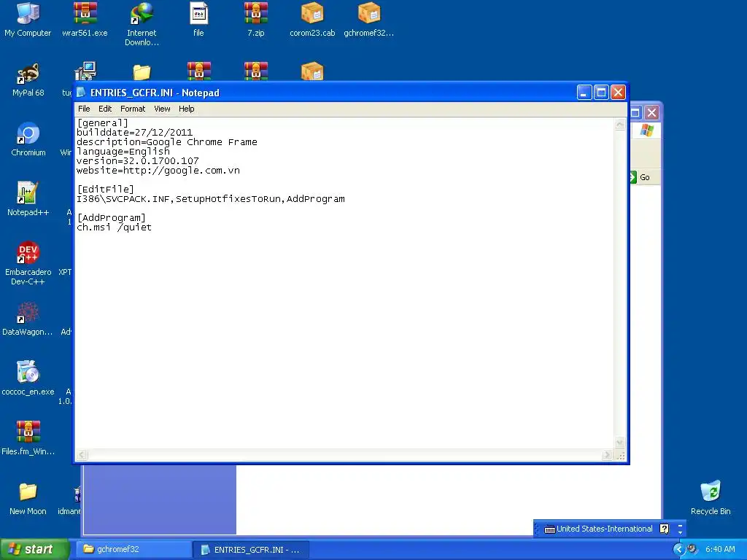Open New Moon folder icon
Viewport: 747px width, 560px height.
28,498
